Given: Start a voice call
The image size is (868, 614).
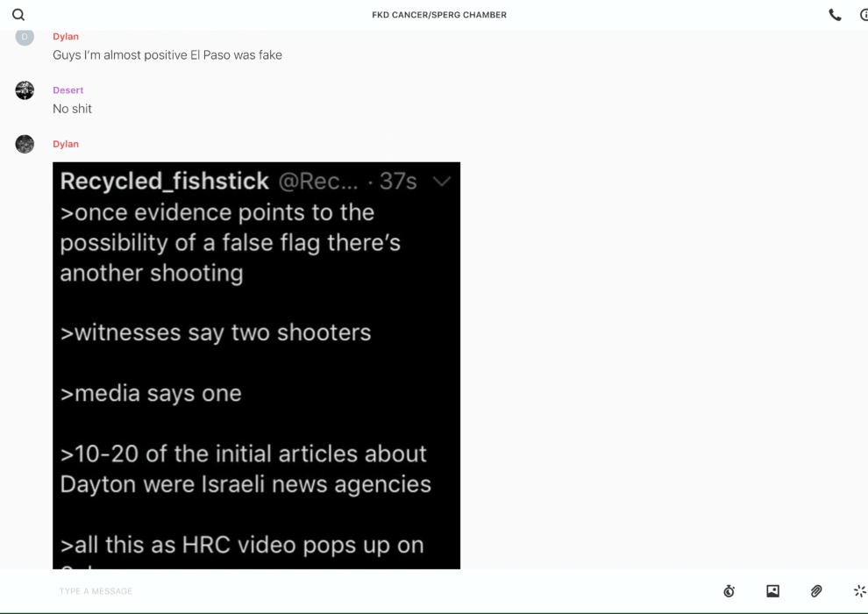Looking at the screenshot, I should click(x=835, y=15).
